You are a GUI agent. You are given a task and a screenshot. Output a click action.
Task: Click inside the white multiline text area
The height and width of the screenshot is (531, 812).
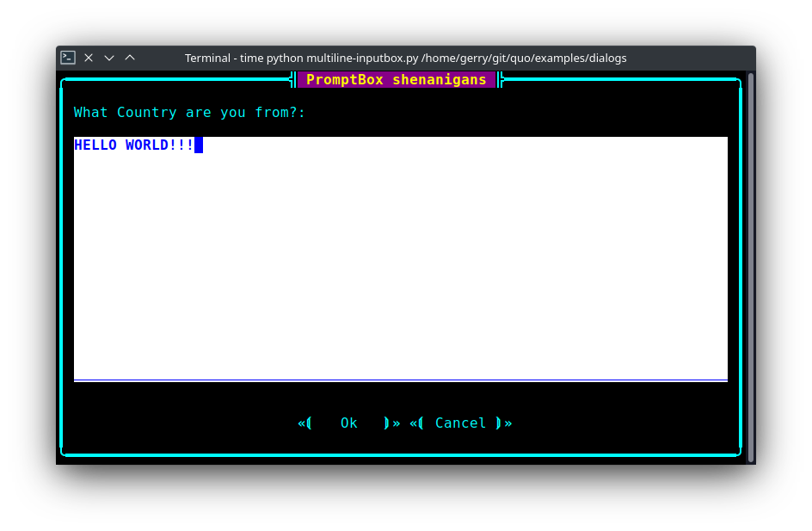(x=400, y=258)
